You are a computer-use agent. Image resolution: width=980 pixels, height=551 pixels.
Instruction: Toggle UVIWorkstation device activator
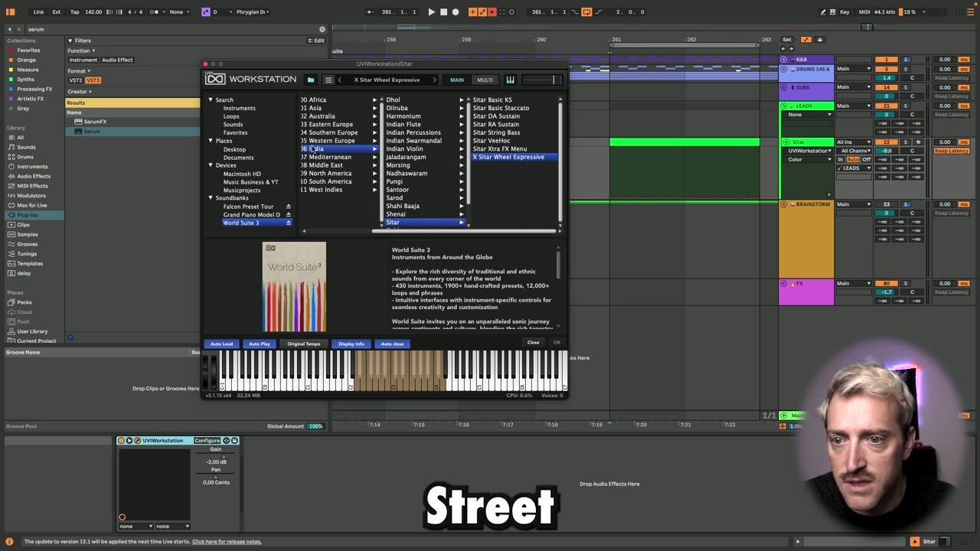(x=121, y=441)
